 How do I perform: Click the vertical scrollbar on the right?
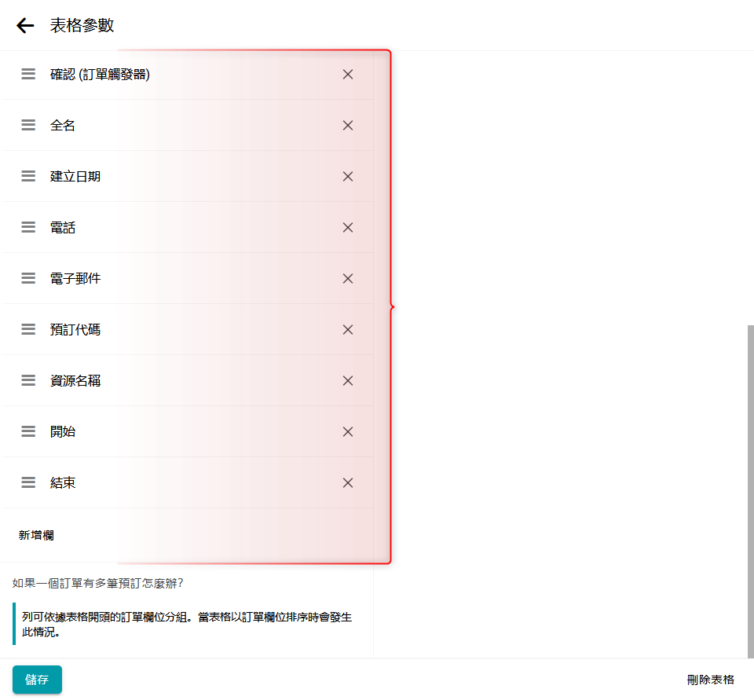[x=750, y=487]
